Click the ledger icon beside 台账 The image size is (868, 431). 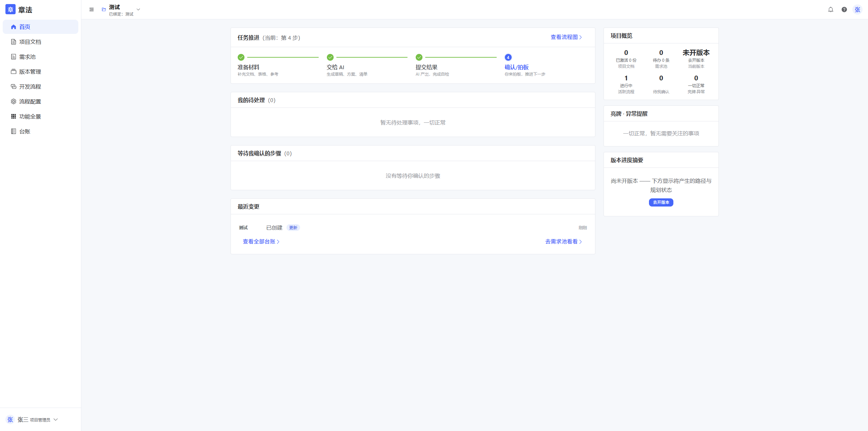[x=14, y=131]
